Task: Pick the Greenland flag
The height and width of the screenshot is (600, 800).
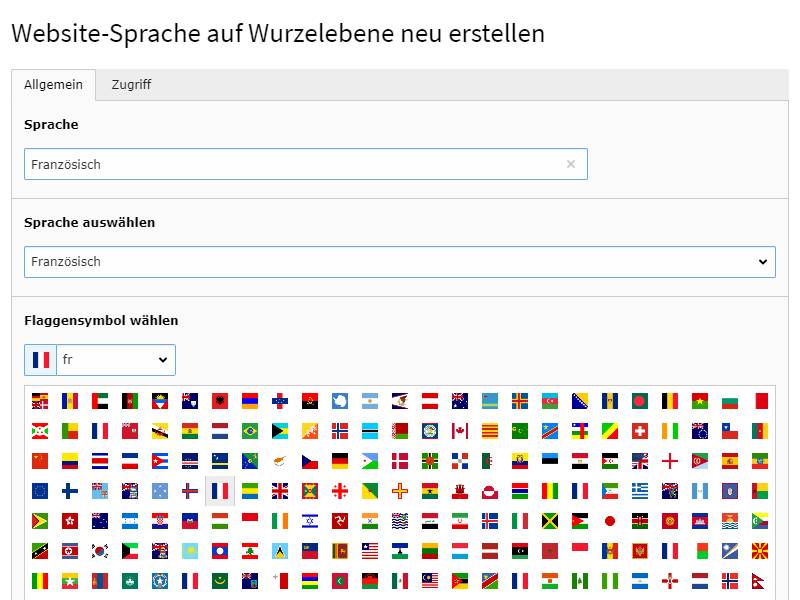Action: [x=490, y=491]
